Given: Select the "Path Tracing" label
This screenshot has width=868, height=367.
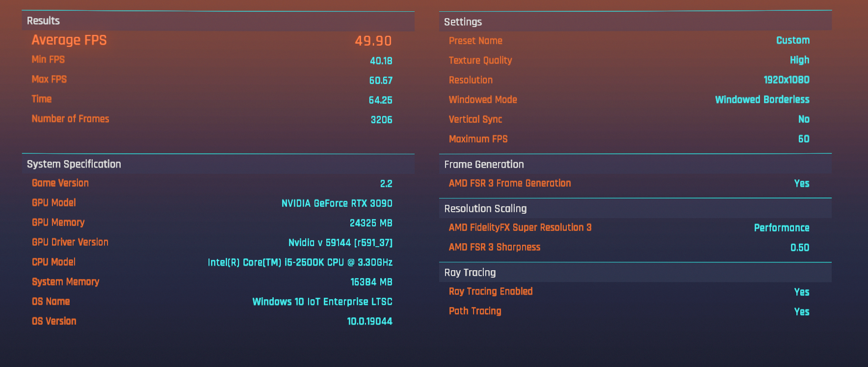Looking at the screenshot, I should point(475,311).
